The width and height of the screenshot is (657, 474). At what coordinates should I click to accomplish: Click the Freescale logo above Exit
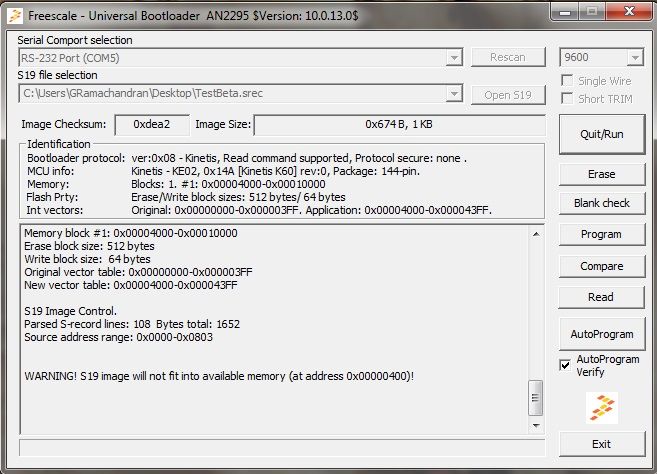(x=602, y=407)
